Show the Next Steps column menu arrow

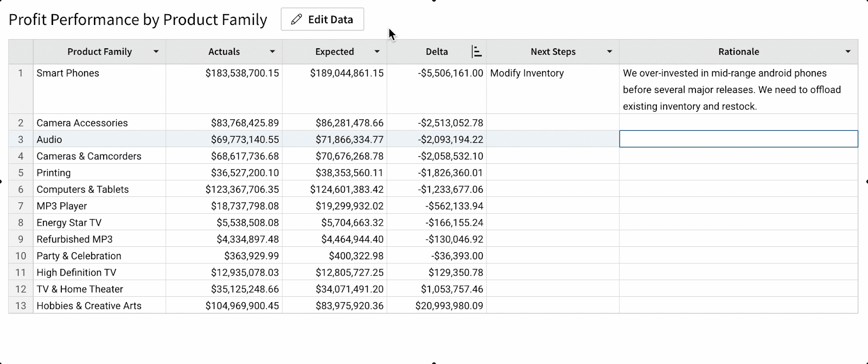pyautogui.click(x=609, y=52)
